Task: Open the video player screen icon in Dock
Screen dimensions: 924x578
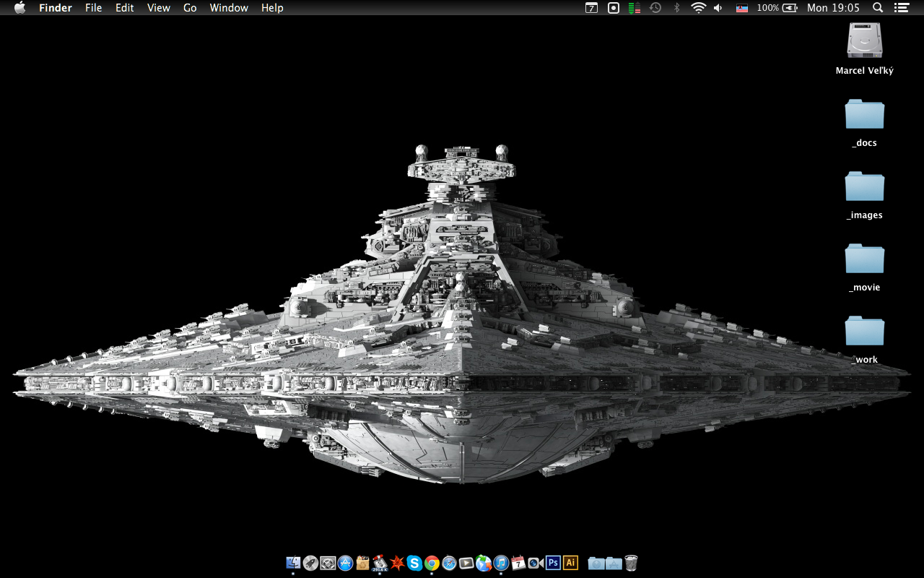Action: [x=466, y=563]
